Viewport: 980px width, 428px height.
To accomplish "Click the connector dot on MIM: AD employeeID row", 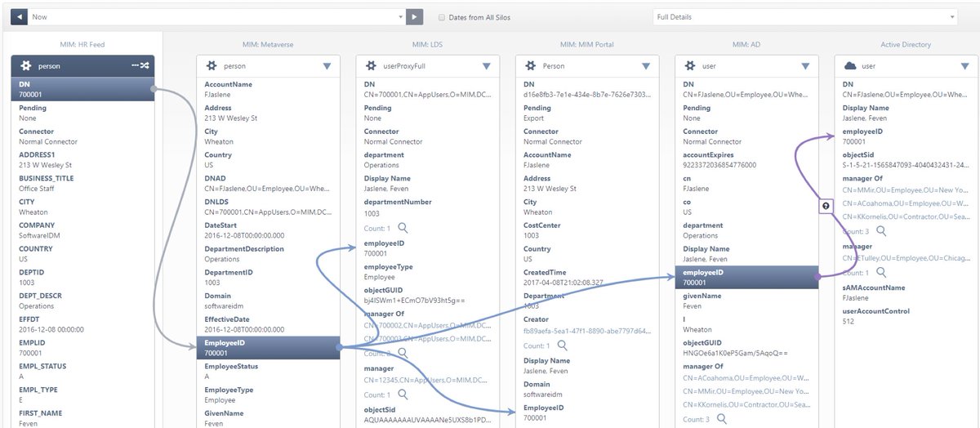I will [817, 278].
